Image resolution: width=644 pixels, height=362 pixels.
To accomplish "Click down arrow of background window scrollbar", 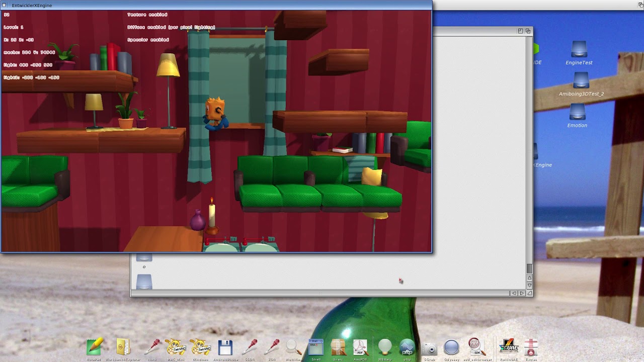I will point(529,285).
